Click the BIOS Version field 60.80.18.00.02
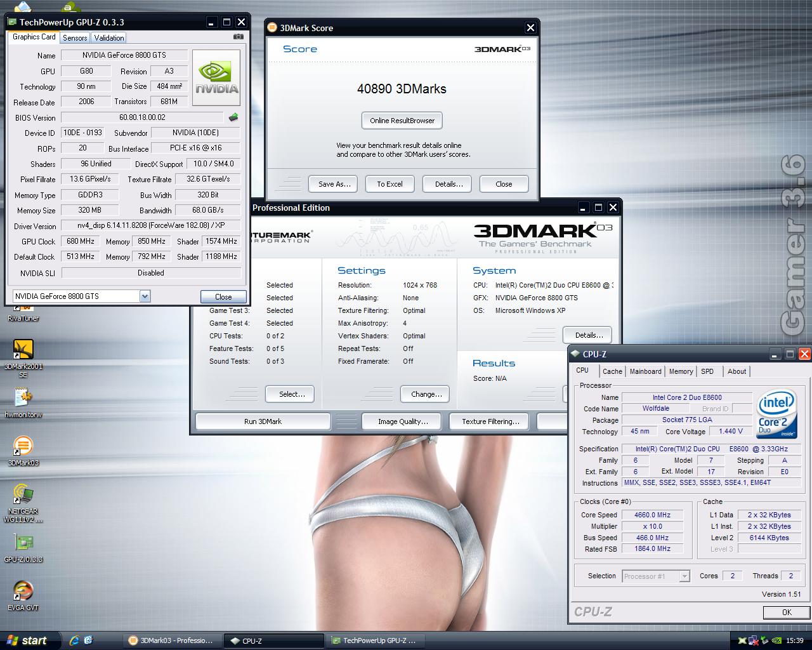The image size is (812, 650). pos(142,117)
